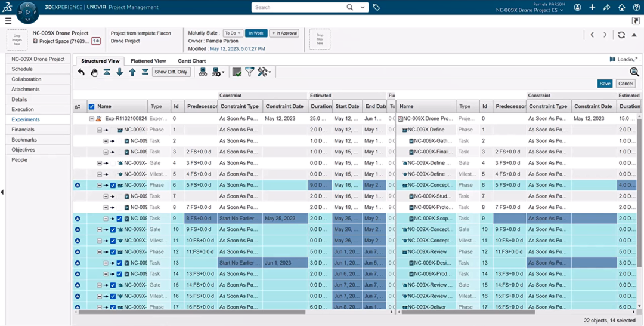Image resolution: width=644 pixels, height=326 pixels.
Task: Open the structure settings gear dropdown
Action: coord(217,72)
